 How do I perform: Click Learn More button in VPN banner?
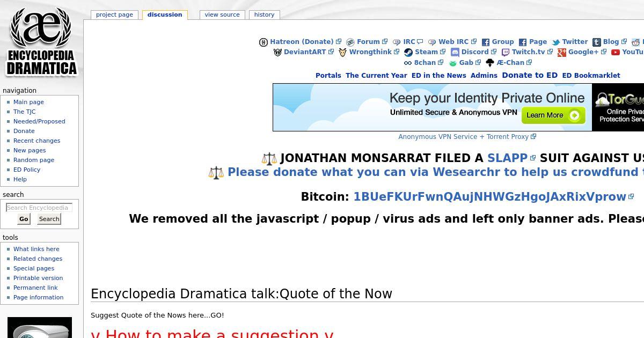553,115
